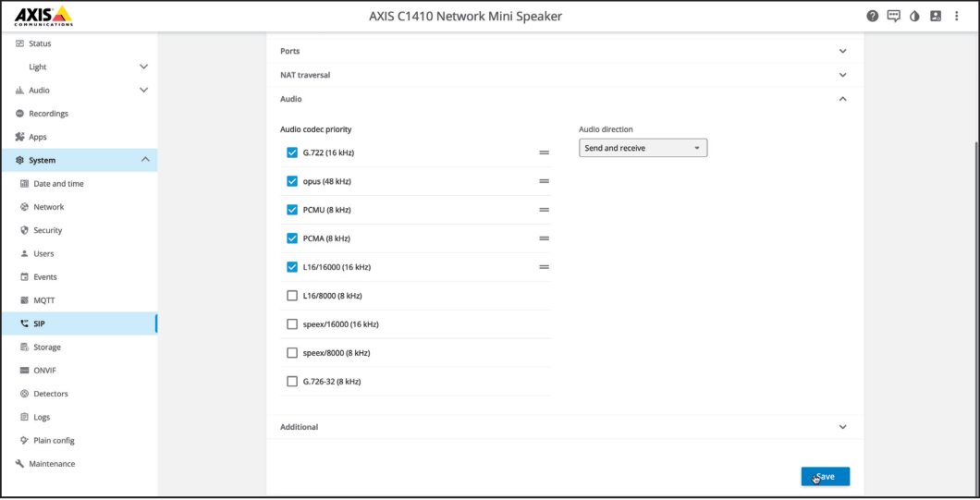Grab the L16/16000 reorder handle
The height and width of the screenshot is (500, 980).
544,267
